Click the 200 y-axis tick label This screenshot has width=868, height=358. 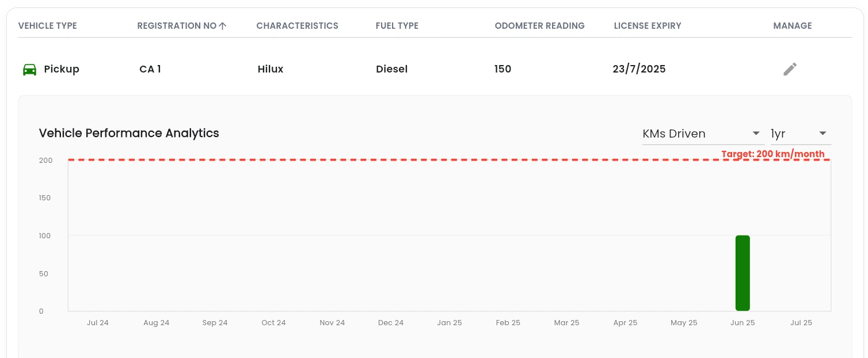click(45, 160)
